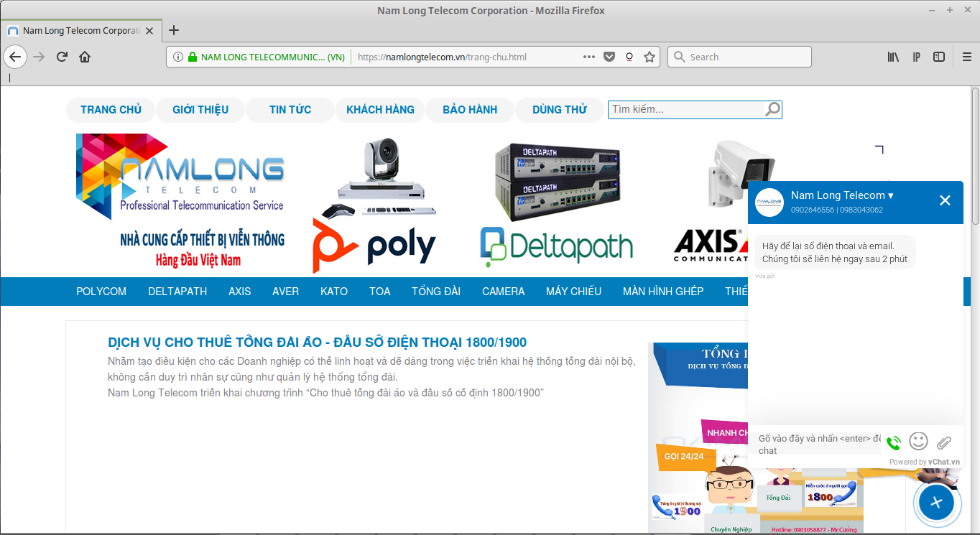Go back to the previous page
Screen dimensions: 980x535
pos(15,57)
